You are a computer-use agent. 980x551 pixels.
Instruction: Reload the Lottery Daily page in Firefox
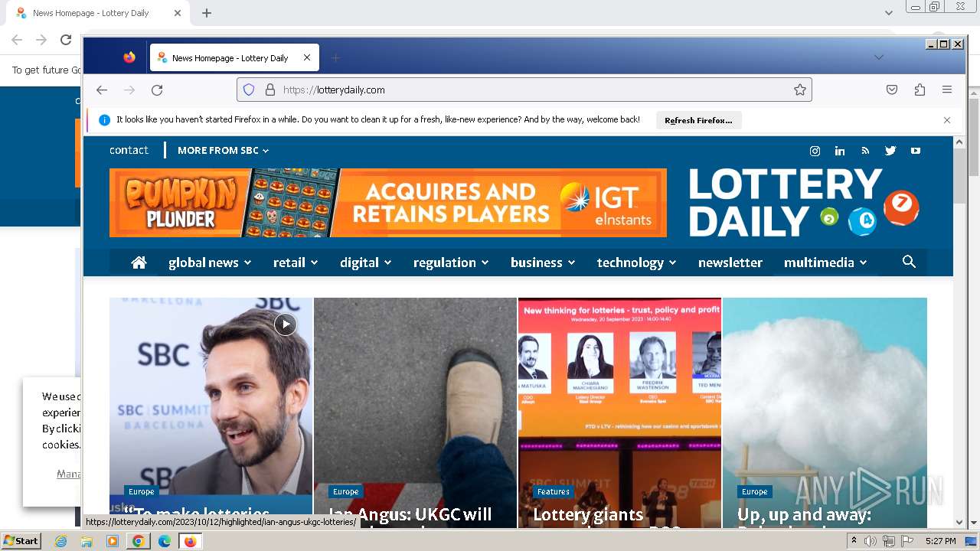157,90
